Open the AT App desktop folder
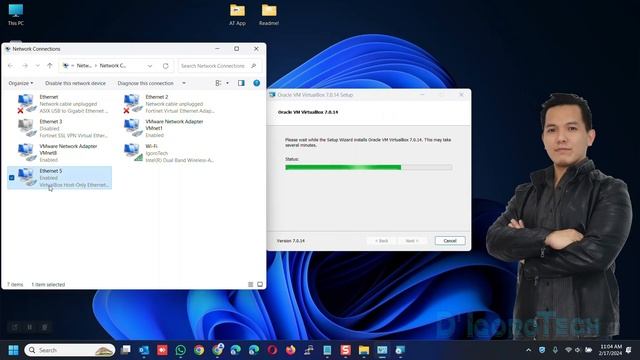This screenshot has width=640, height=360. pyautogui.click(x=237, y=14)
